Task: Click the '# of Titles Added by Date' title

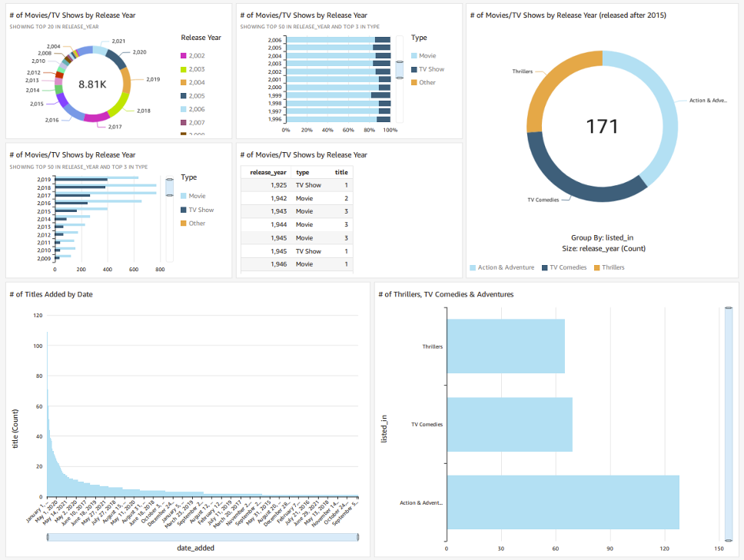Action: tap(51, 294)
